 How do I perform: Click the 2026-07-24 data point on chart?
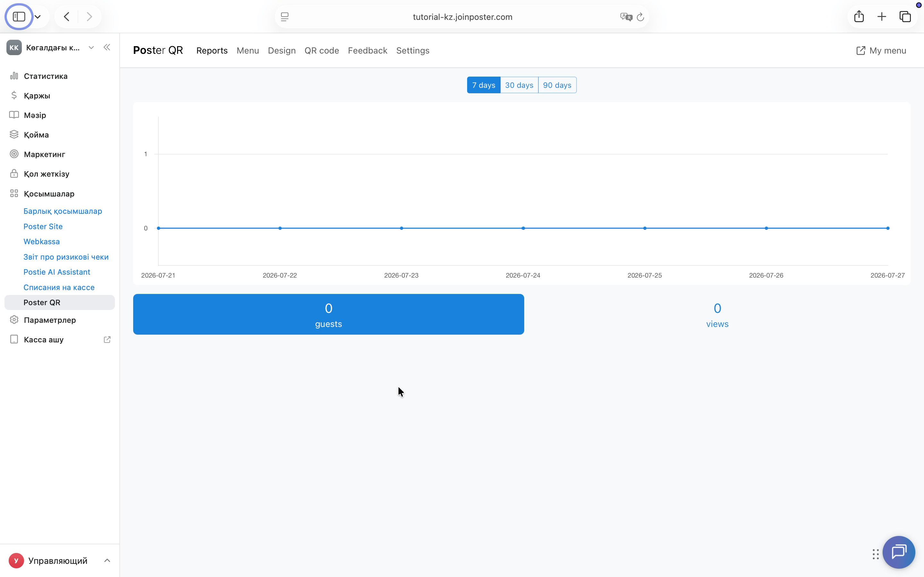(523, 228)
